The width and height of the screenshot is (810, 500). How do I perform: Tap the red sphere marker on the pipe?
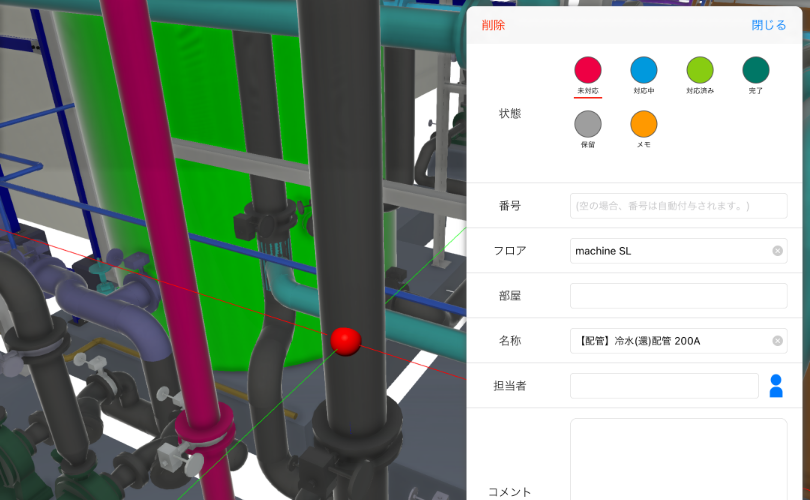pyautogui.click(x=345, y=341)
